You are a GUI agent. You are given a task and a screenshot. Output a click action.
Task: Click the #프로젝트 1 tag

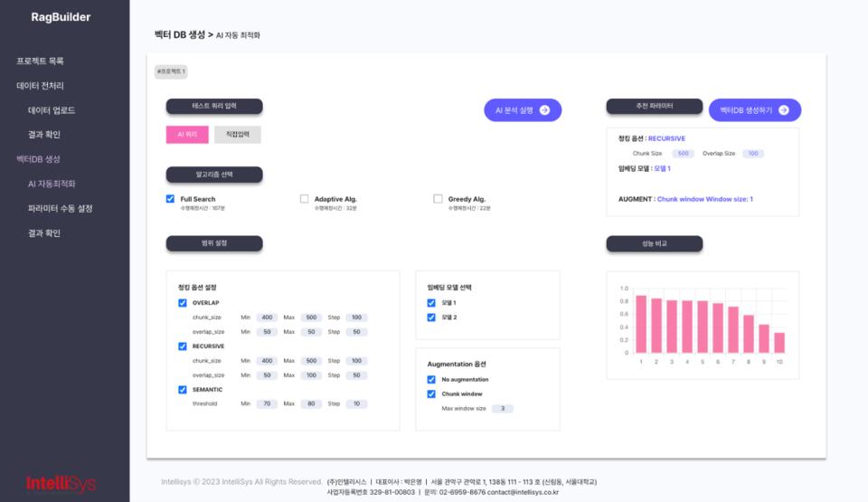point(171,71)
